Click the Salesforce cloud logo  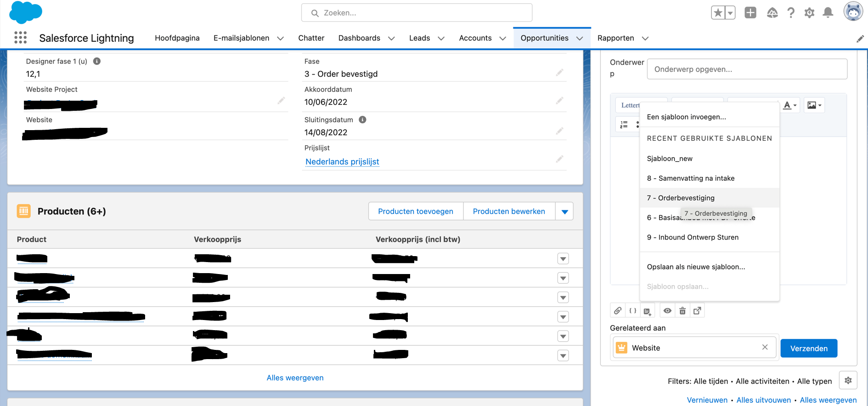pos(26,12)
